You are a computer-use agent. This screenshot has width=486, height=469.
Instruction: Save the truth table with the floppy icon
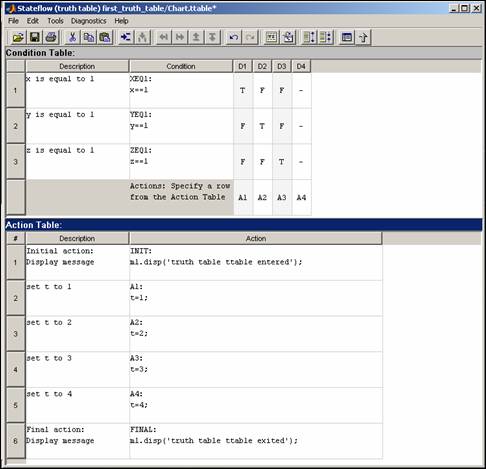tap(35, 37)
